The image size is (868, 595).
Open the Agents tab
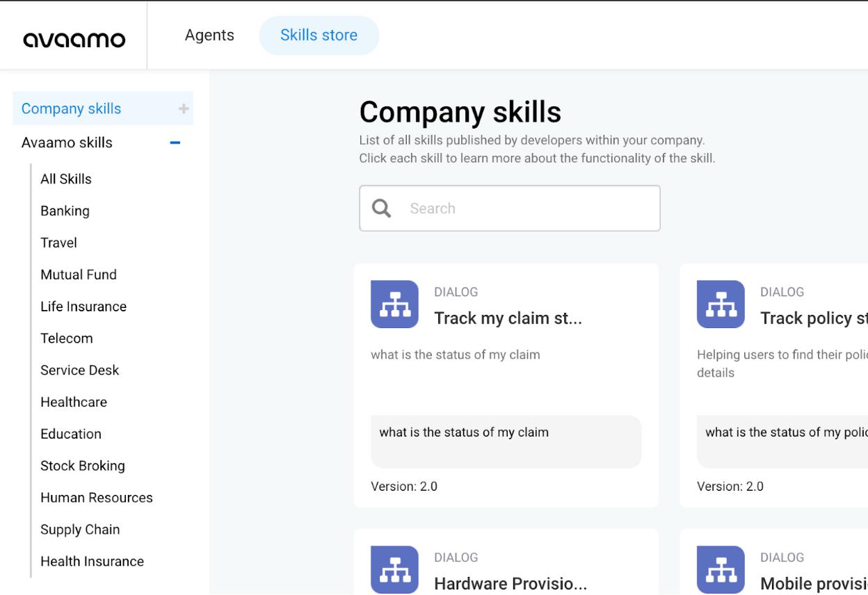209,35
